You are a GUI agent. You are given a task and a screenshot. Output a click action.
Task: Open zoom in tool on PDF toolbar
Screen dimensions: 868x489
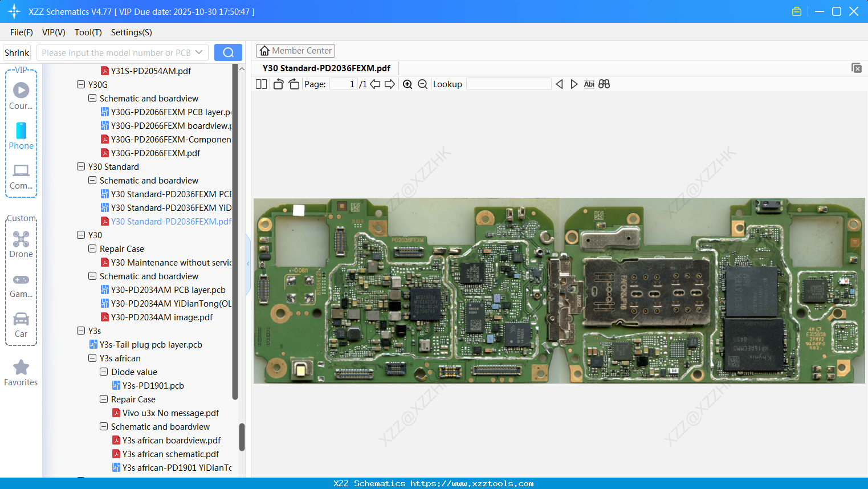coord(407,84)
